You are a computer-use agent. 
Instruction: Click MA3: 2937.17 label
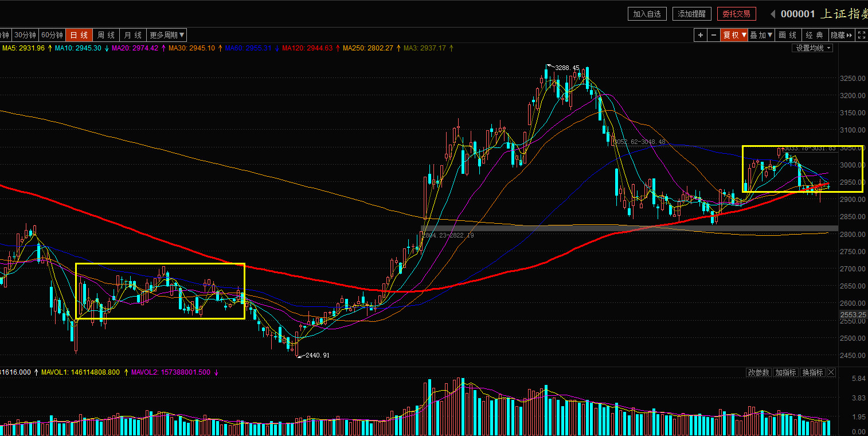[425, 48]
